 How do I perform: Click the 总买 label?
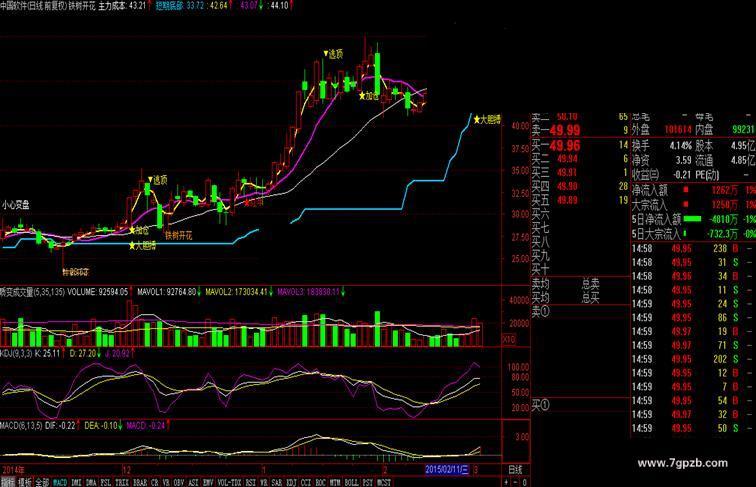click(591, 298)
